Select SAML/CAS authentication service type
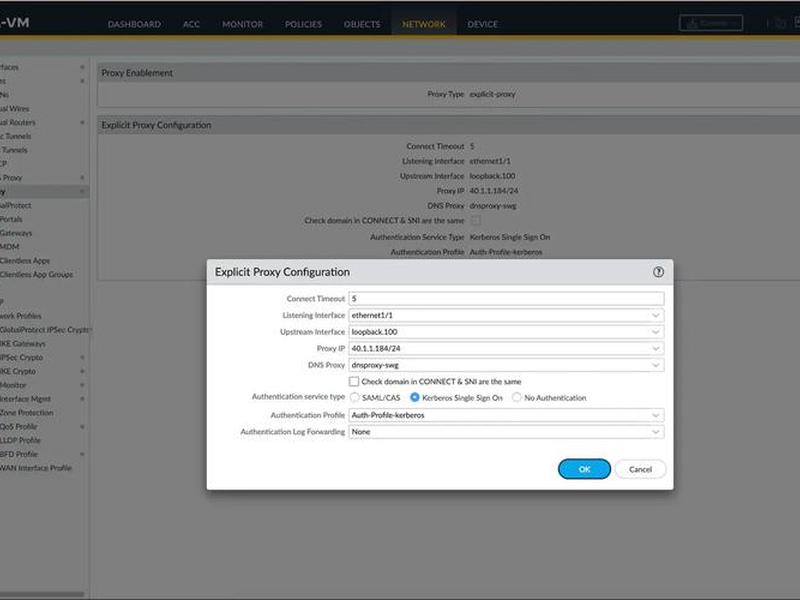This screenshot has width=800, height=600. (x=355, y=397)
